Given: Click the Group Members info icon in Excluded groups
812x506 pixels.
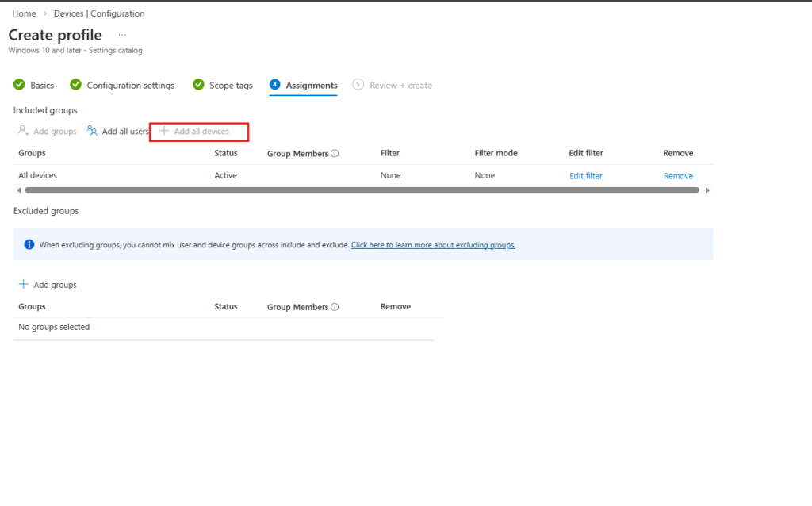Looking at the screenshot, I should click(x=335, y=307).
